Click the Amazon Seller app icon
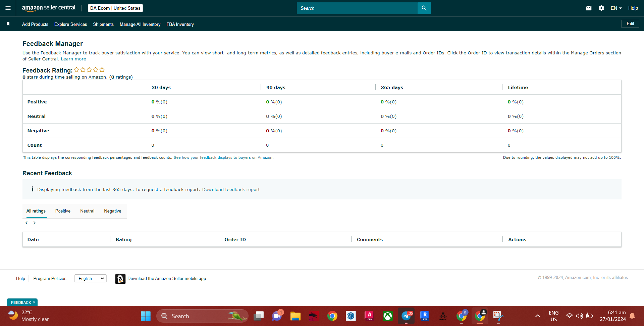 click(120, 279)
